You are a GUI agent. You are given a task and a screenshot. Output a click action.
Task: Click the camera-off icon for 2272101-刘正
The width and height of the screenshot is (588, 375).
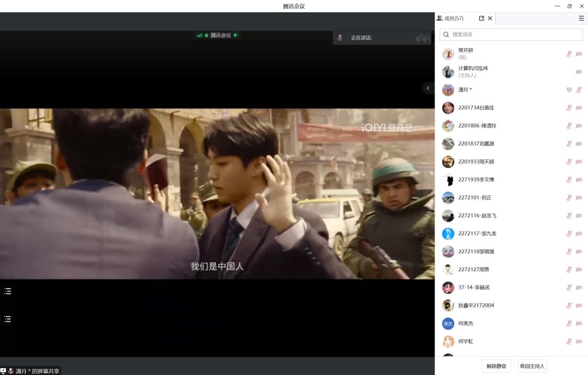coord(579,198)
